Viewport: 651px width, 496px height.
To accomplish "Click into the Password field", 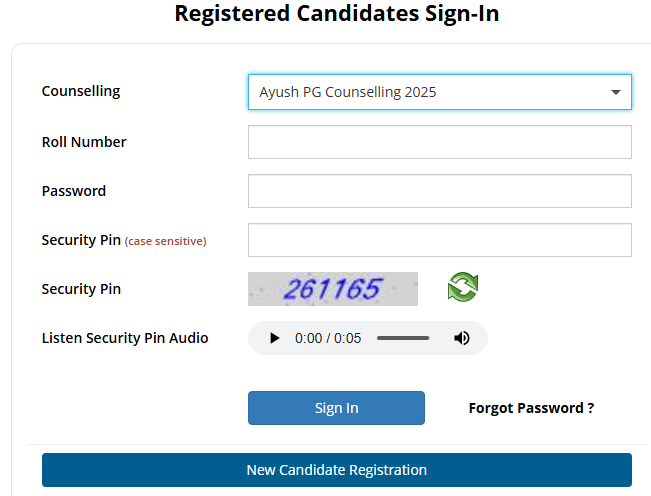I will point(439,191).
